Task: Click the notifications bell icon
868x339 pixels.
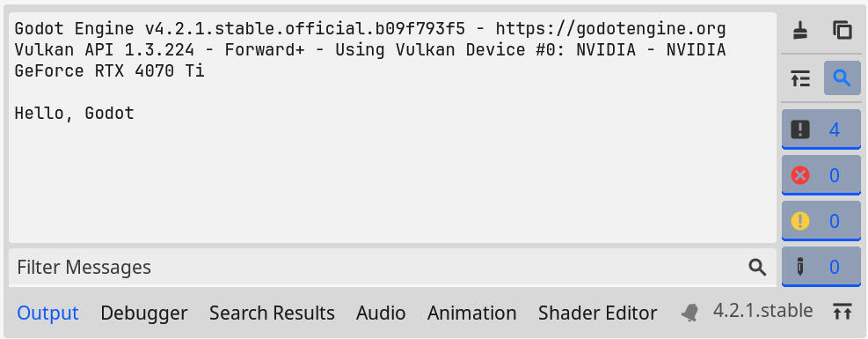Action: pyautogui.click(x=689, y=313)
